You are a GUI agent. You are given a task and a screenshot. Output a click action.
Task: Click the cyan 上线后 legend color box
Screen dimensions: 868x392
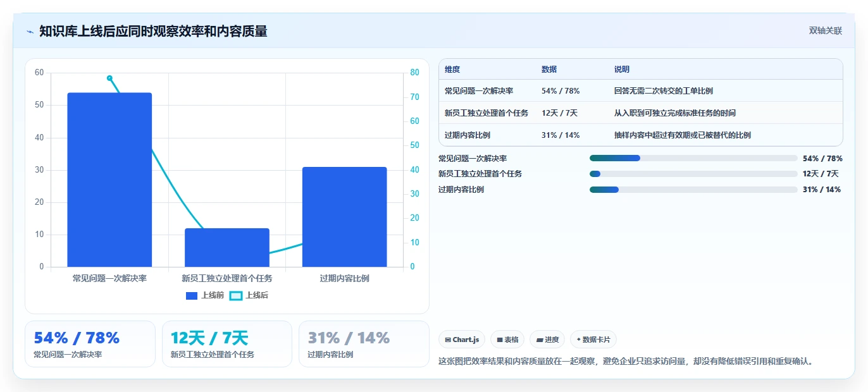(x=235, y=295)
